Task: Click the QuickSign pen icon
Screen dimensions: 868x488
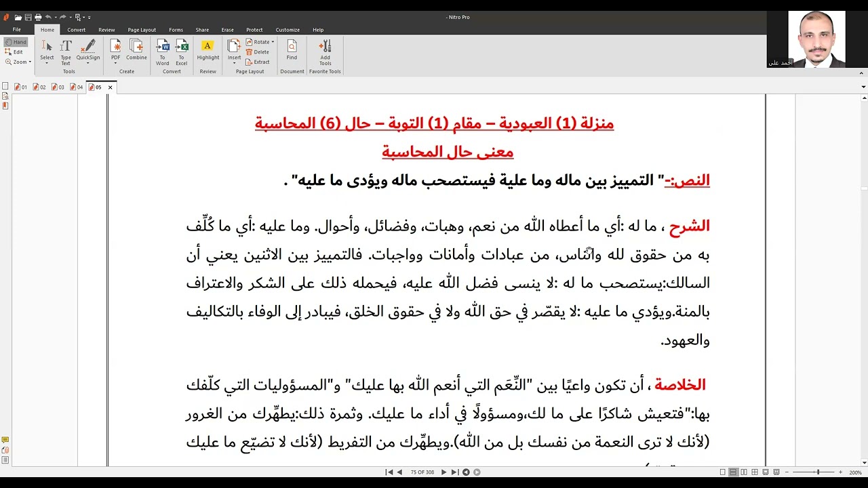Action: (x=88, y=46)
